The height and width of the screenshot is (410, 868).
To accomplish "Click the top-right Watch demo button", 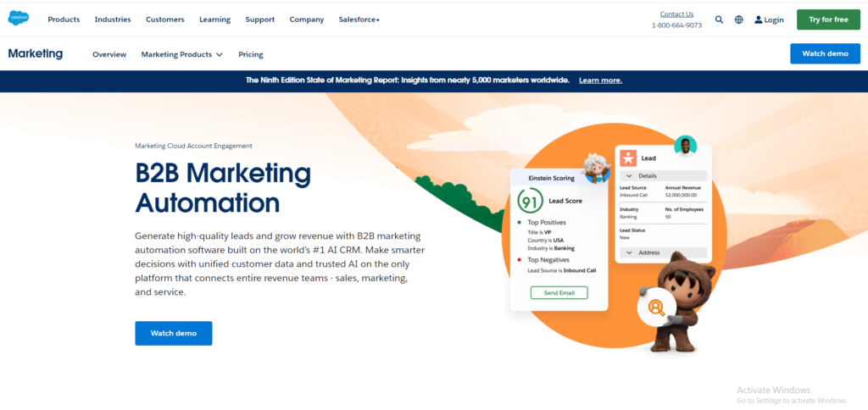I will point(826,53).
